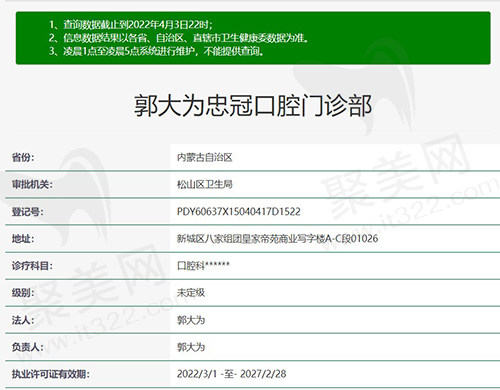Select registration number PDY60637X15040417D1522

(x=239, y=212)
